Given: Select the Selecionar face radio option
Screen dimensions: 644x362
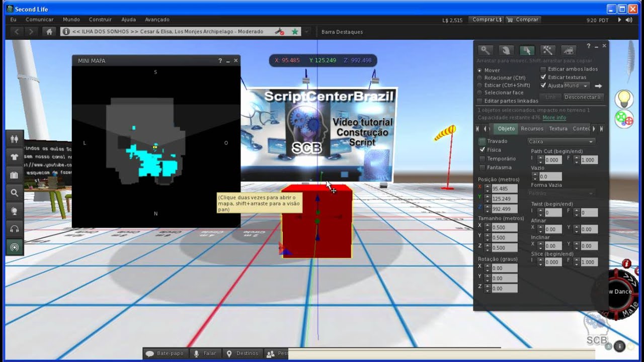Looking at the screenshot, I should (479, 93).
